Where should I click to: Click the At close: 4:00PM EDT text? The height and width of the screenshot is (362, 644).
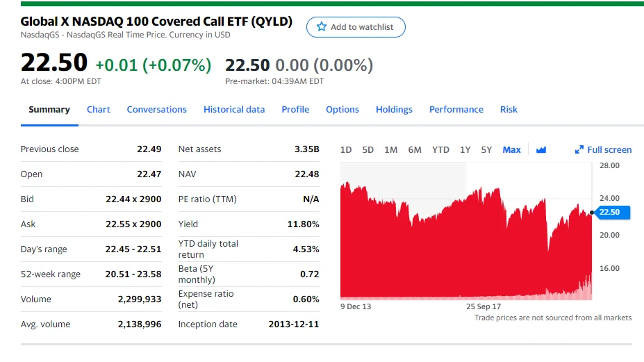pos(60,81)
